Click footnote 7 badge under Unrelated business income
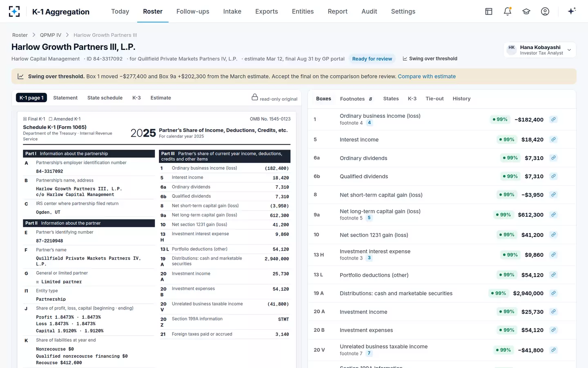The height and width of the screenshot is (368, 588). [x=369, y=353]
